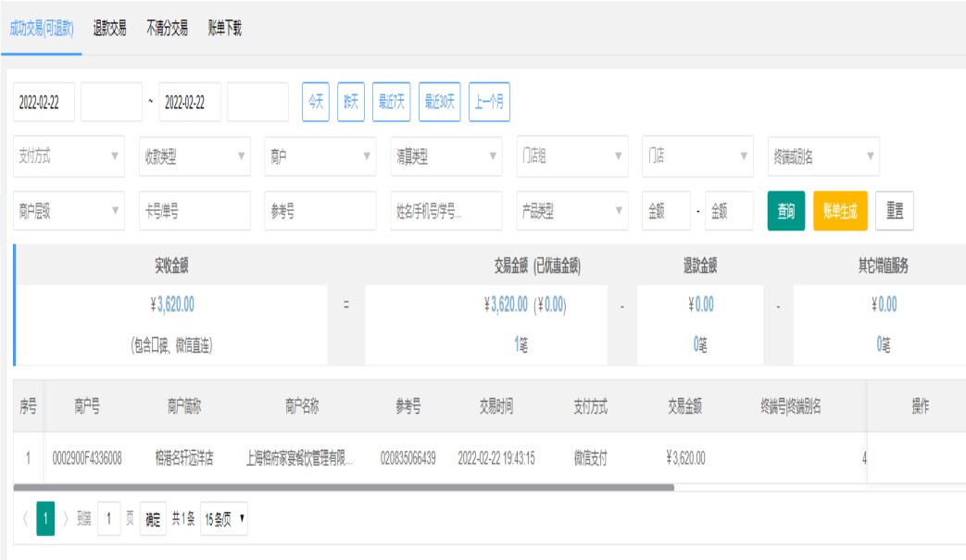Click the green 查询 search button
Image resolution: width=966 pixels, height=560 pixels.
pos(785,211)
